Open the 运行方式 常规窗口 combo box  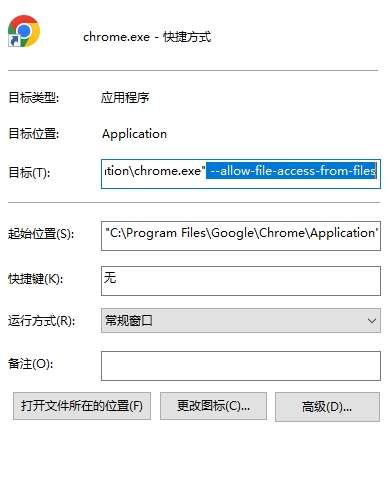pos(241,320)
